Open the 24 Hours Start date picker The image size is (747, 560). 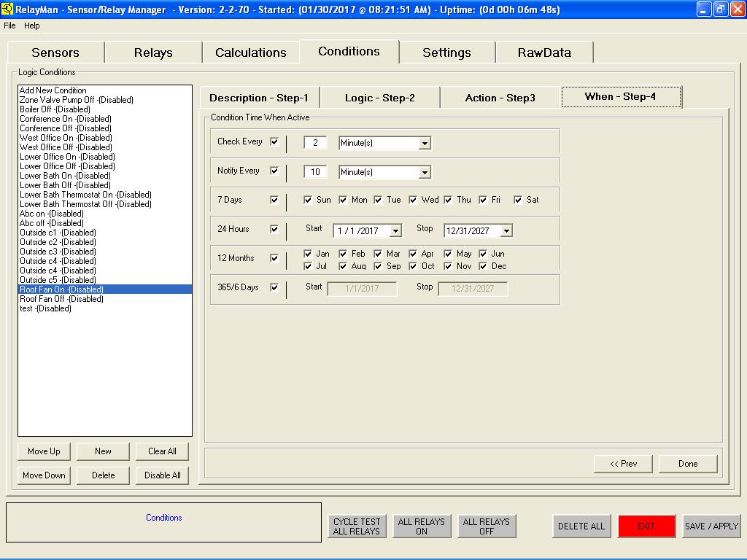(x=395, y=231)
